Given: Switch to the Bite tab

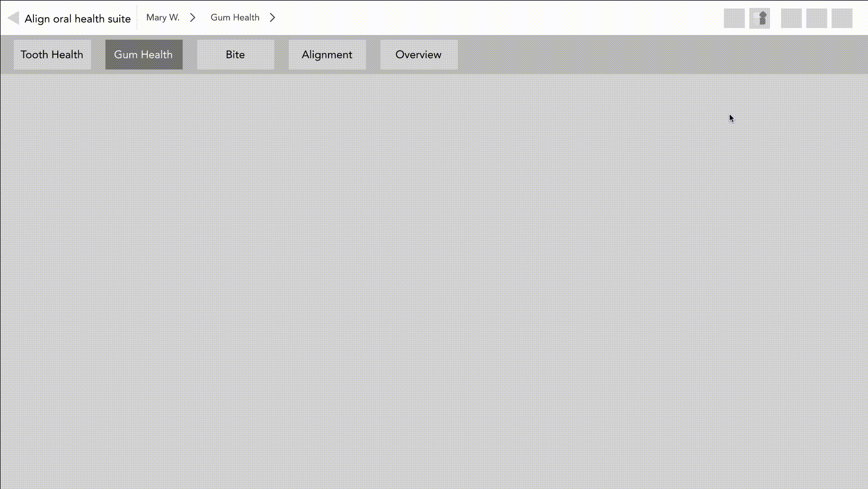Looking at the screenshot, I should pos(236,55).
